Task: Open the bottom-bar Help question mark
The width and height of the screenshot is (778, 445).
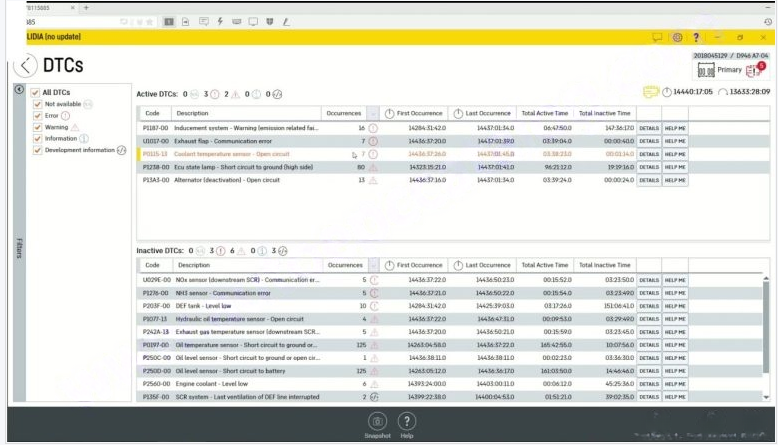Action: tap(406, 422)
